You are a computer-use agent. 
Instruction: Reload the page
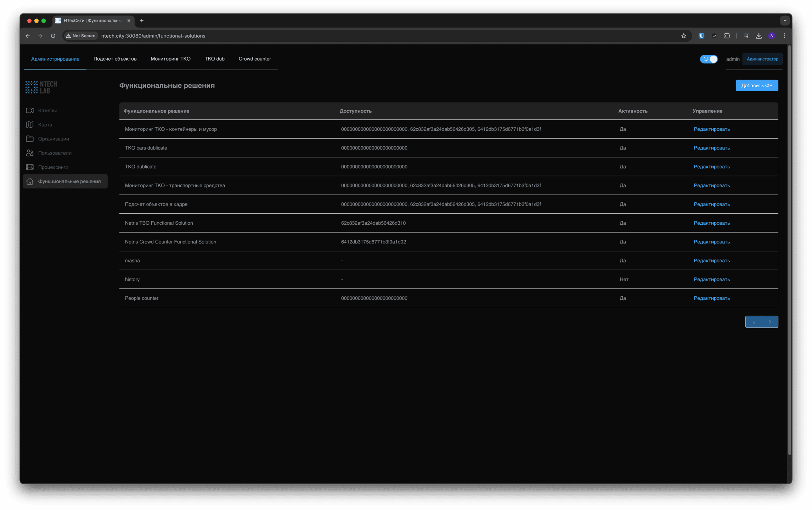point(53,36)
